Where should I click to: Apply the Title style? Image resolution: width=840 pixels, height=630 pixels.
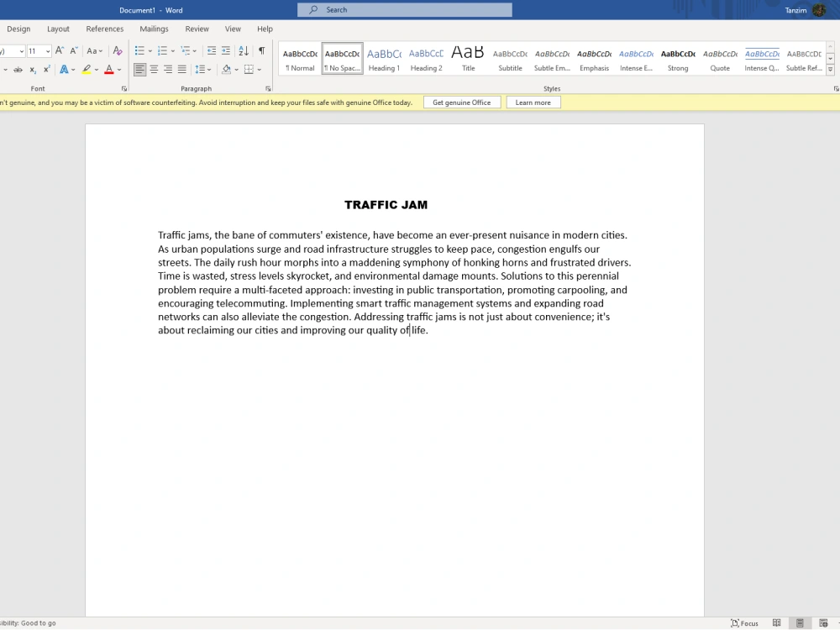468,59
